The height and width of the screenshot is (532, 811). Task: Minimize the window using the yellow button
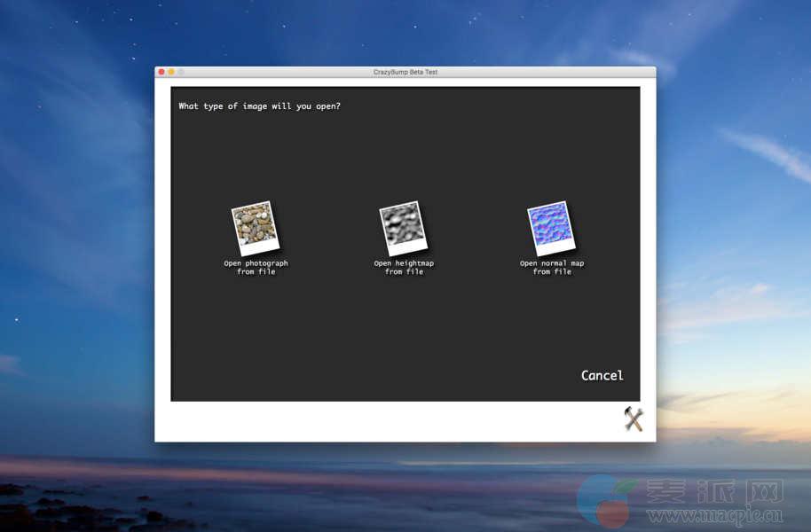pyautogui.click(x=171, y=72)
